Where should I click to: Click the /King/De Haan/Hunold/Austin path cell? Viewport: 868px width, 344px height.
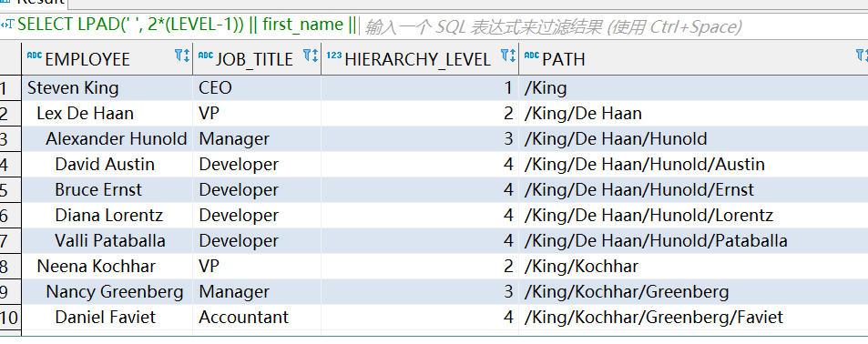[x=694, y=164]
